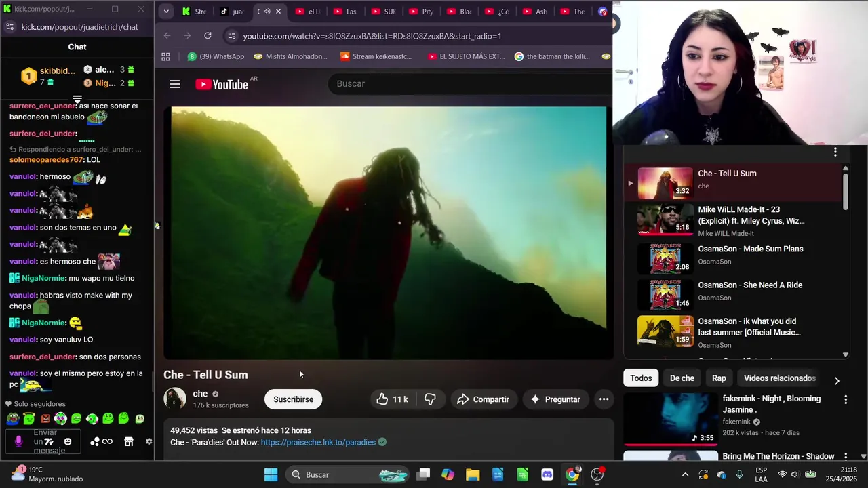
Task: Toggle the infinity icon in Kick chat
Action: pos(107,442)
